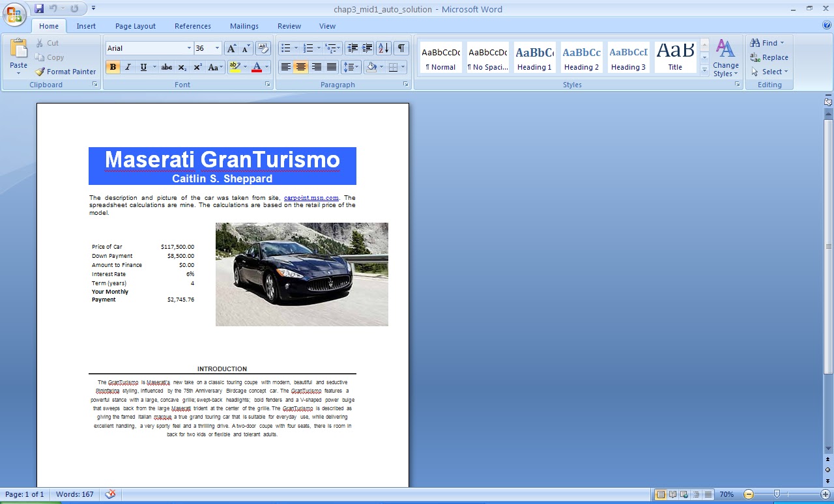Screen dimensions: 834x504
Task: Increase paragraph indent
Action: click(x=367, y=48)
